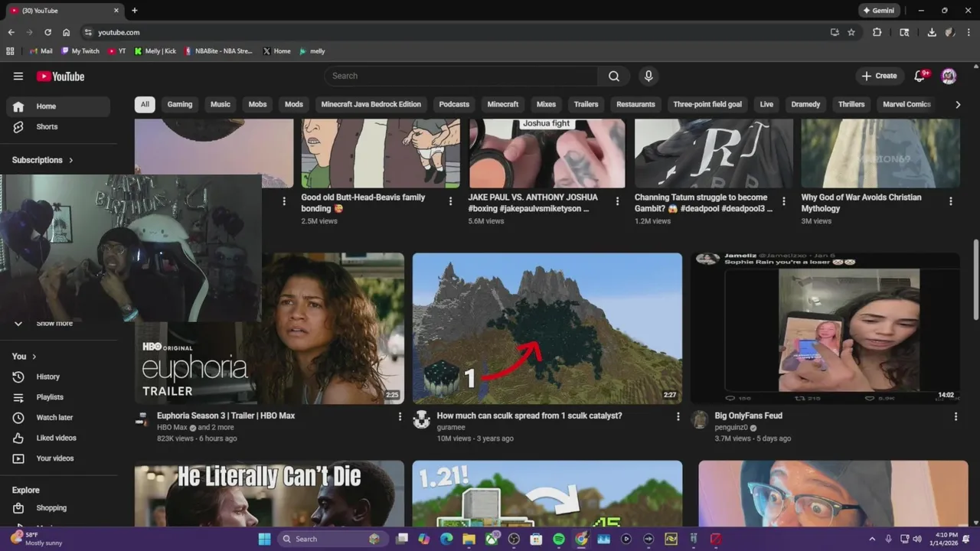
Task: Open Liked videos in sidebar
Action: 58,438
